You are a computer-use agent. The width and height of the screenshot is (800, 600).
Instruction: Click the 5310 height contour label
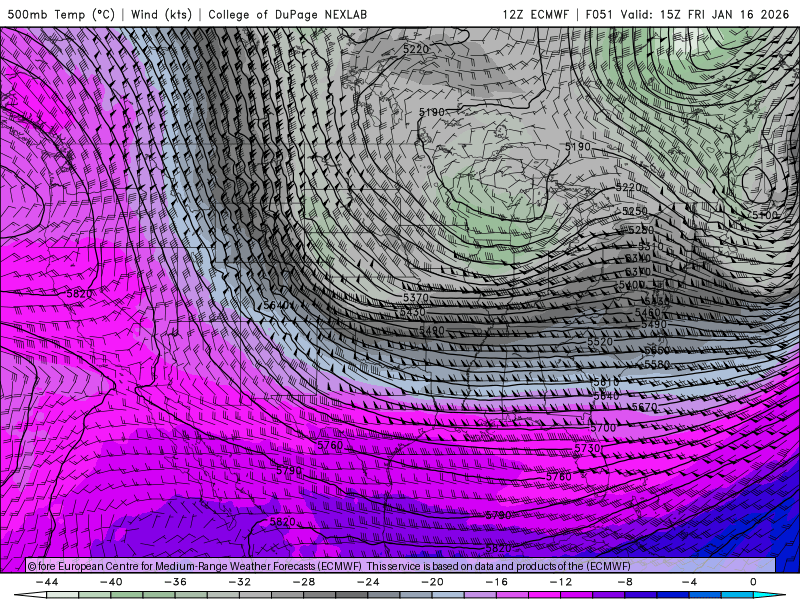pos(651,246)
